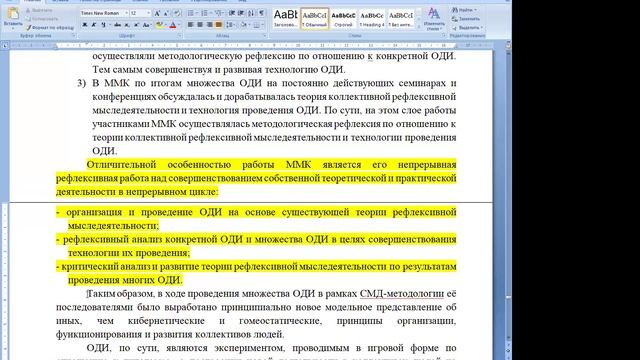640x360 pixels.
Task: Center the text alignment
Action: point(200,25)
